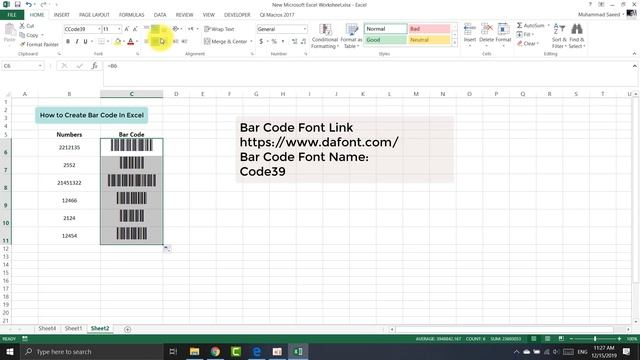This screenshot has height=360, width=640.
Task: Apply the Good cell style
Action: [385, 40]
